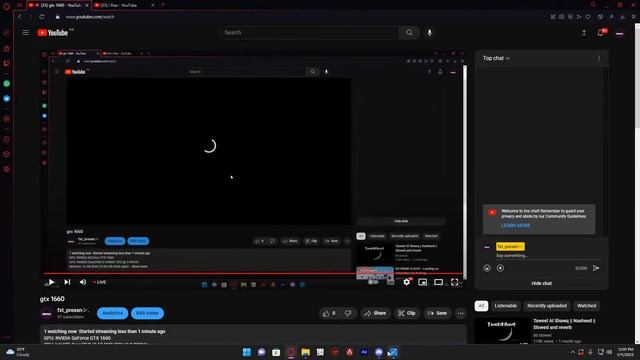Open the Taweel Al Shawq video thumbnail
This screenshot has height=360, width=640.
point(502,331)
